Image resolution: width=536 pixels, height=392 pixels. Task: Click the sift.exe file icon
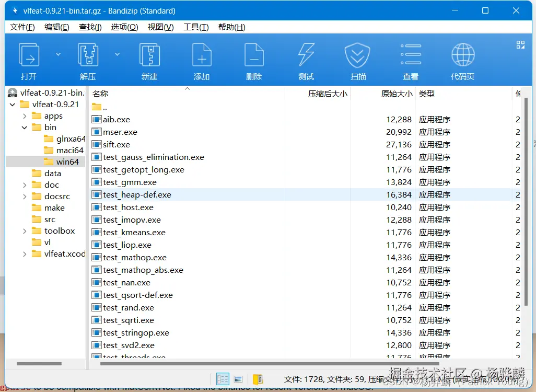97,144
